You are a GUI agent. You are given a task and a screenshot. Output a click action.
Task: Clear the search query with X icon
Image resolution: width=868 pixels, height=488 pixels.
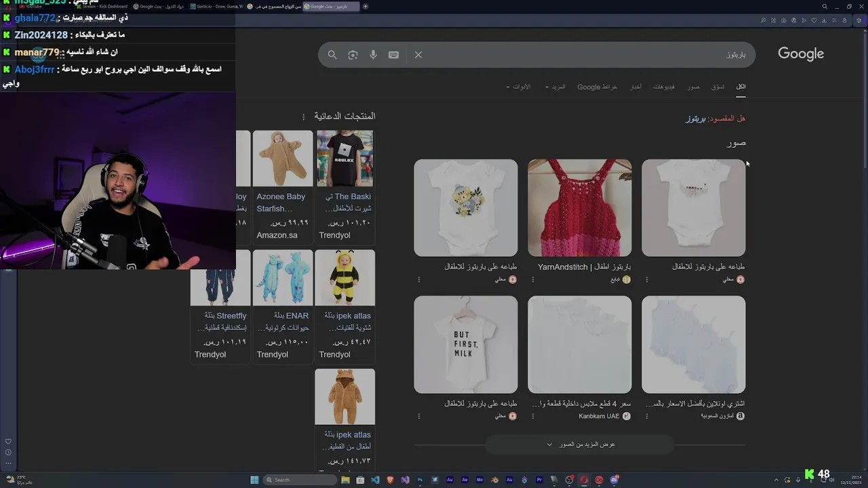418,55
